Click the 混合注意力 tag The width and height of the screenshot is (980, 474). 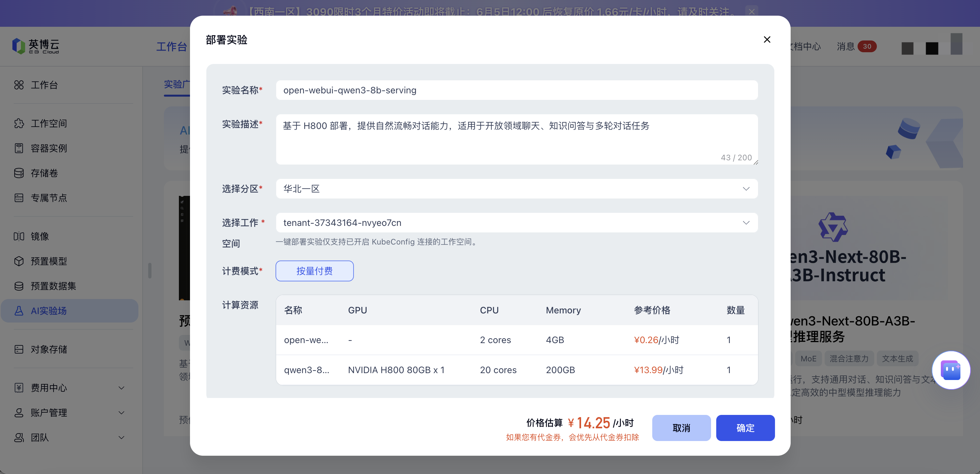pos(849,358)
